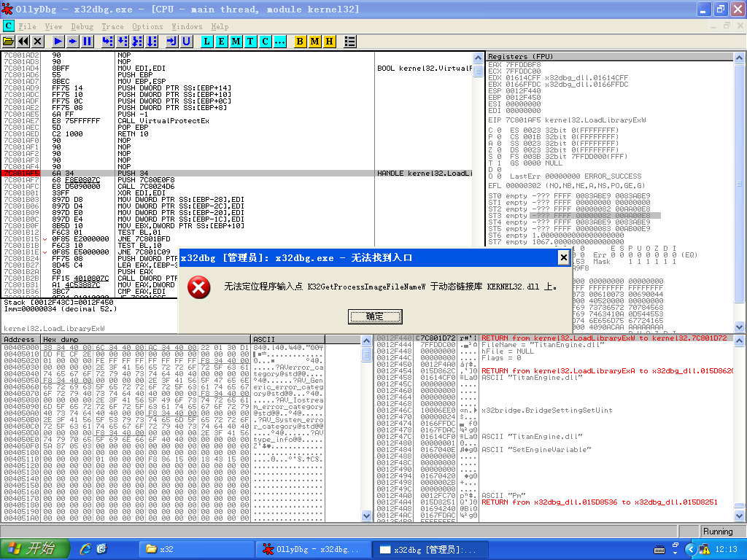This screenshot has width=747, height=560.
Task: Click the Step into icon
Action: click(108, 42)
